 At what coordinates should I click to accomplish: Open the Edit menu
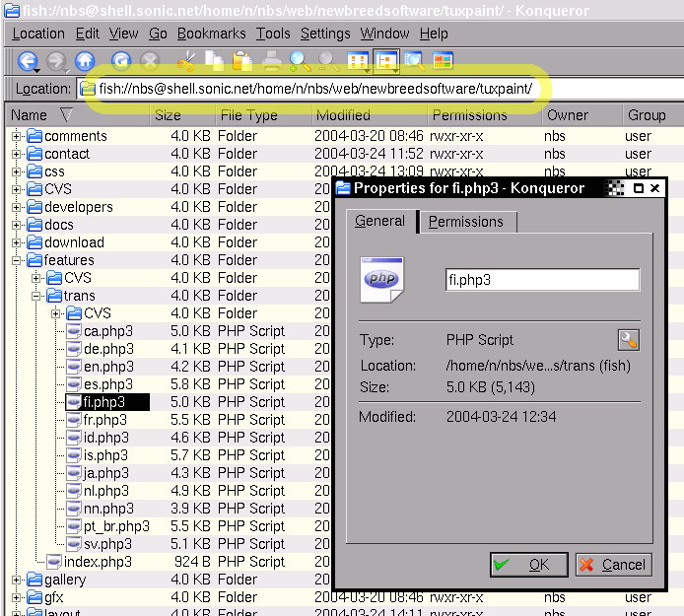pos(88,34)
